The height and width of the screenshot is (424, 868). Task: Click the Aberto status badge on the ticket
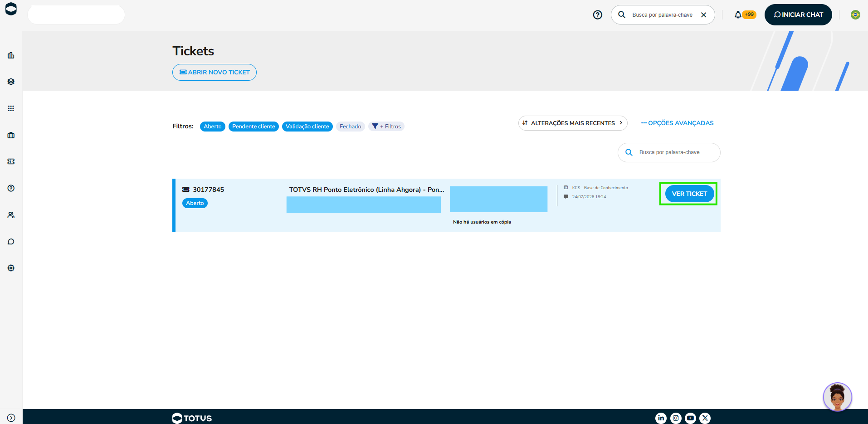tap(195, 203)
